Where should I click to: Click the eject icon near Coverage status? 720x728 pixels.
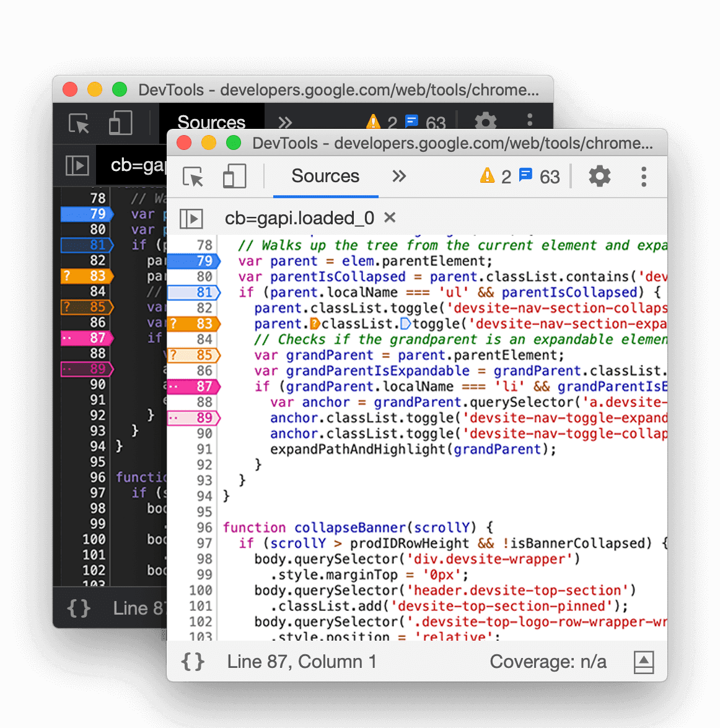[644, 662]
